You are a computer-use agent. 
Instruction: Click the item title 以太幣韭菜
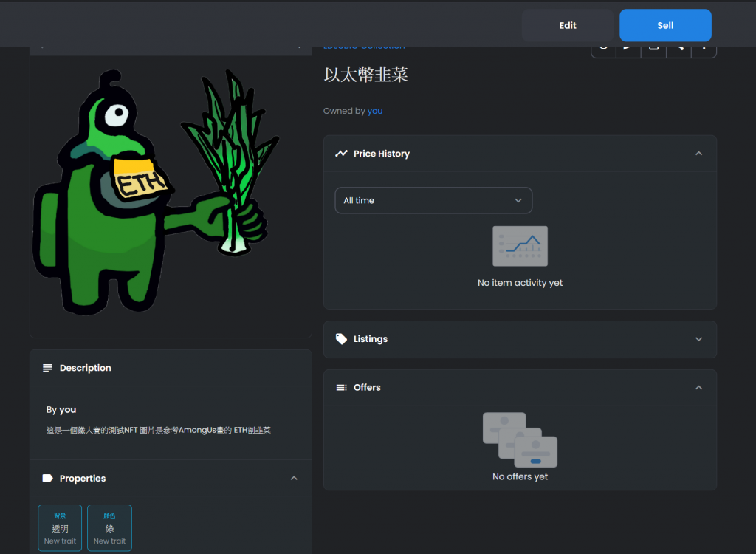[x=366, y=75]
